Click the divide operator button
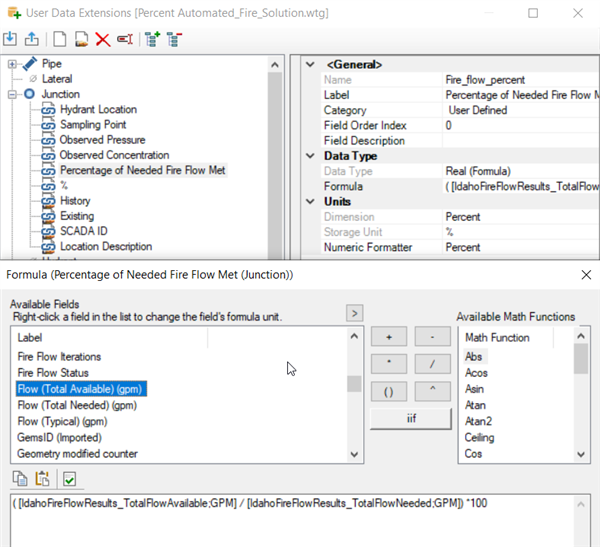The height and width of the screenshot is (547, 600). 431,364
